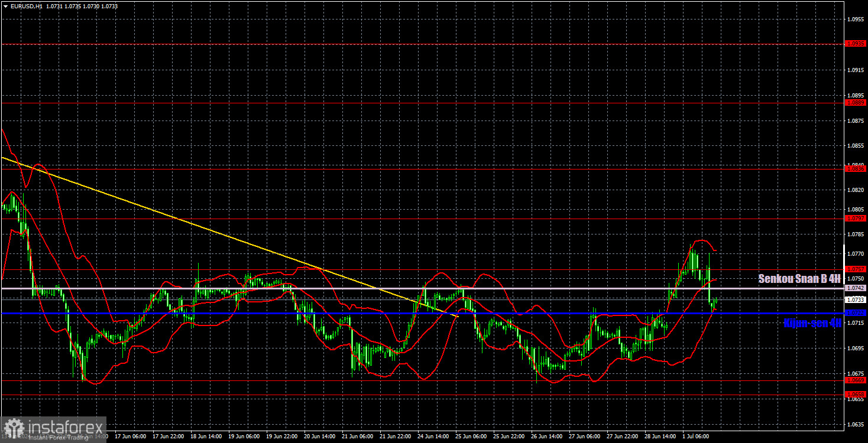
Task: Click the 17 Jun 22:00 time label
Action: pyautogui.click(x=169, y=437)
